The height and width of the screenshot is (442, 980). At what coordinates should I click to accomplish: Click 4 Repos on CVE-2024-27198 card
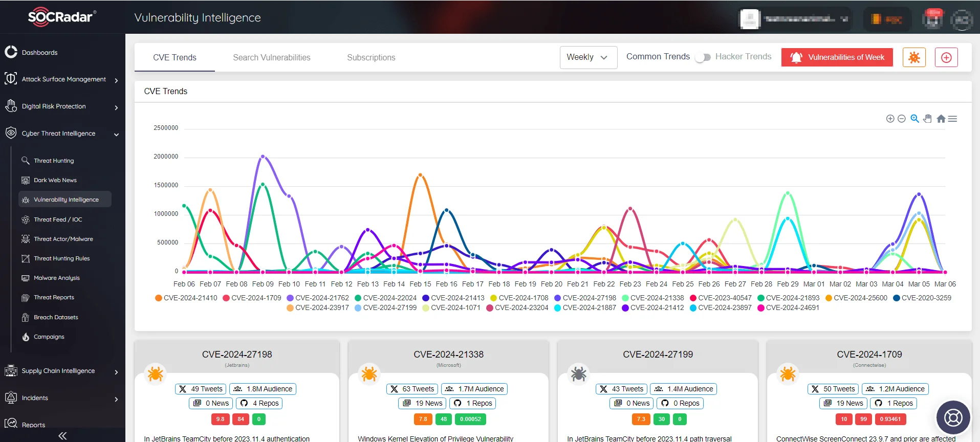(259, 403)
